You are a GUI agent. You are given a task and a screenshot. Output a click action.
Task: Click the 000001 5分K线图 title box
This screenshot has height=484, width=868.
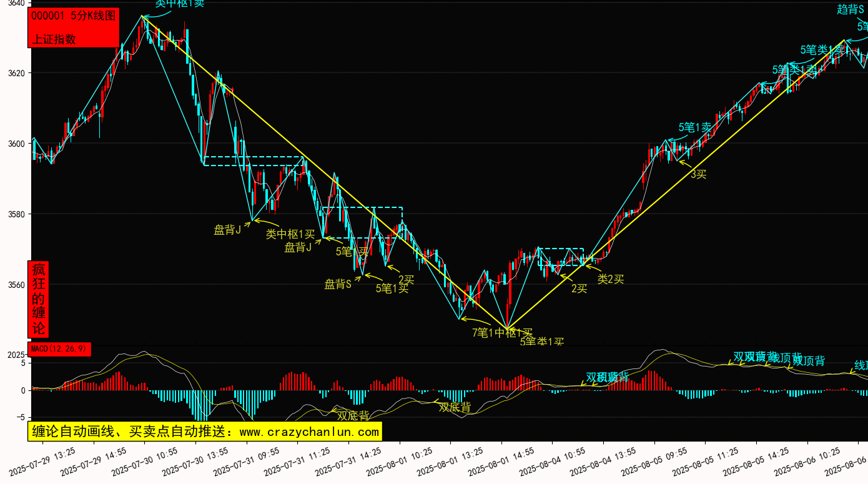(73, 16)
